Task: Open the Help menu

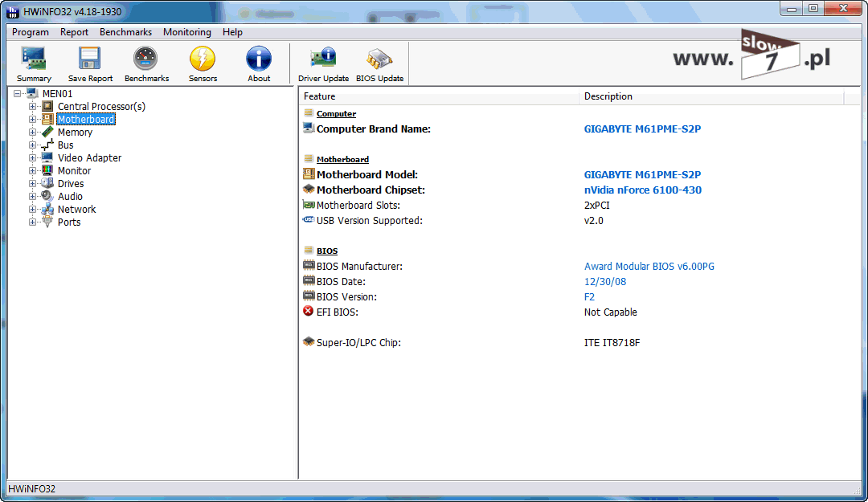Action: tap(232, 32)
